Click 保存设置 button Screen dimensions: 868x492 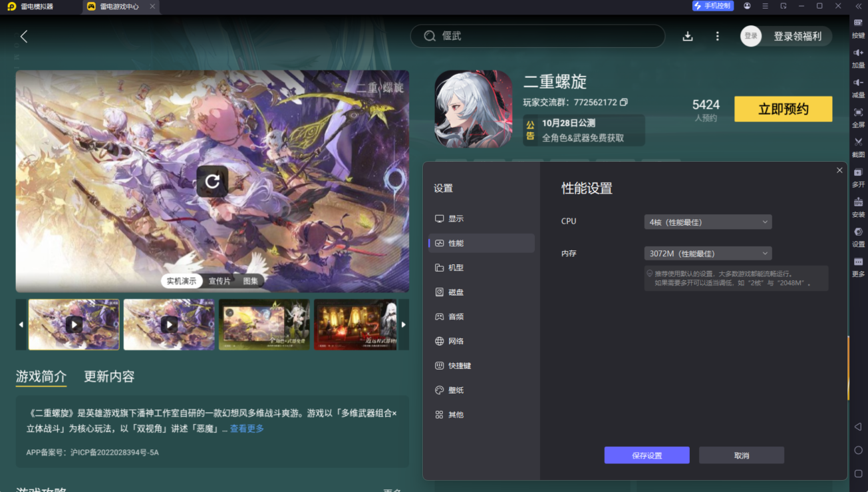647,455
